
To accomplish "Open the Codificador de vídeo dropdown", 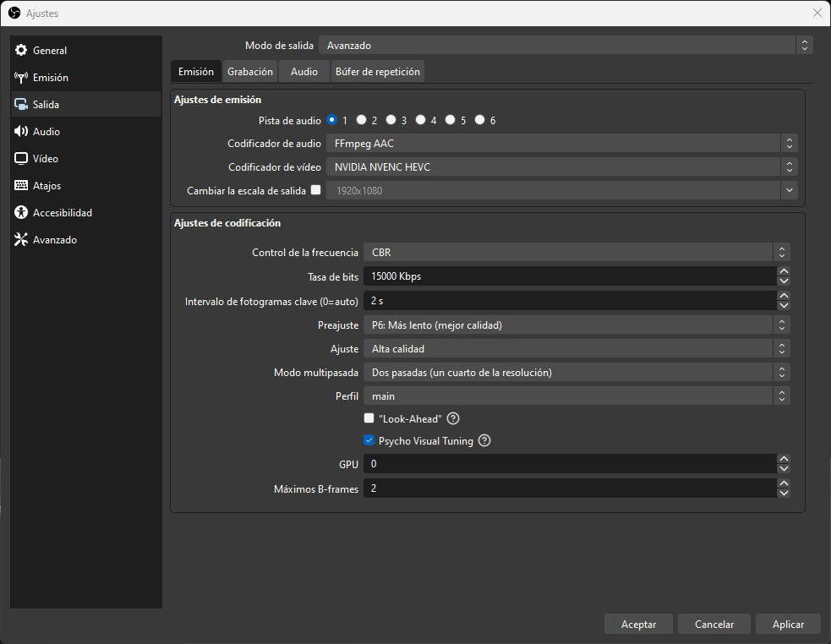I will [x=562, y=167].
